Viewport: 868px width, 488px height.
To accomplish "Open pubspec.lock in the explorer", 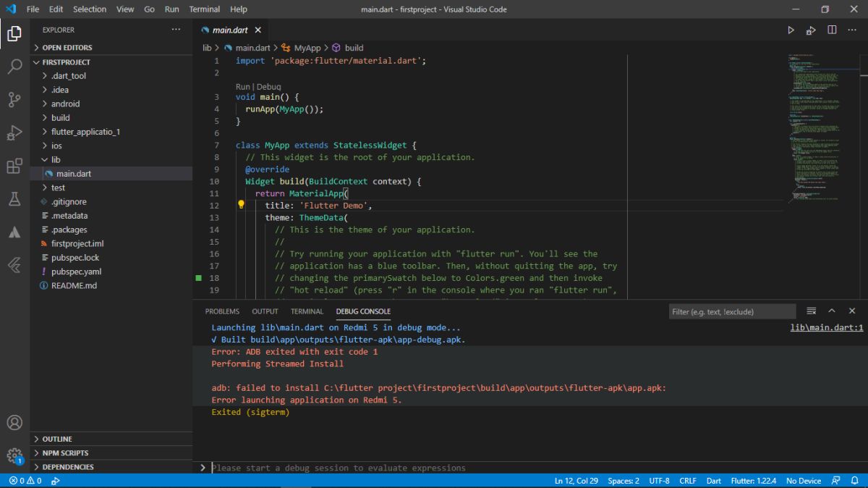I will click(111, 258).
